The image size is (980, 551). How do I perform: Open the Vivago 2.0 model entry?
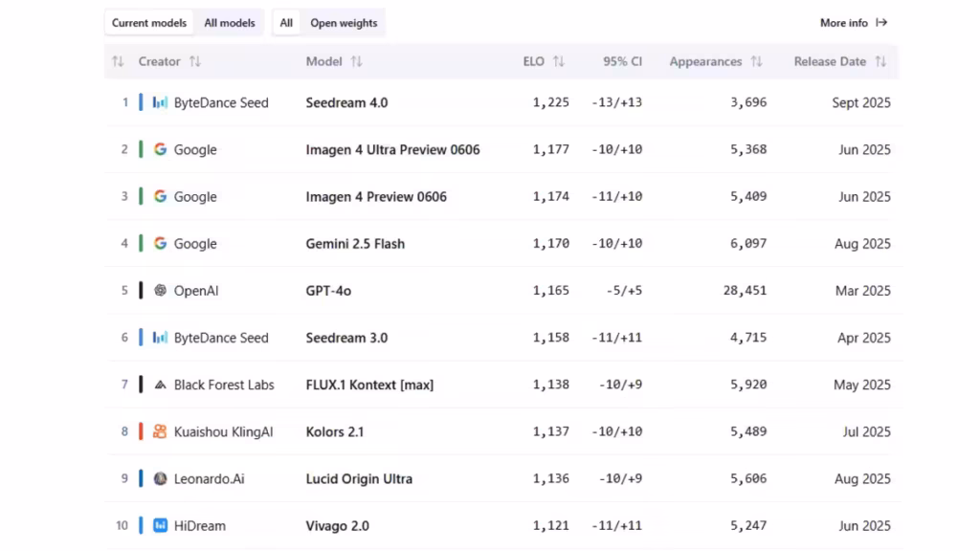click(x=338, y=526)
